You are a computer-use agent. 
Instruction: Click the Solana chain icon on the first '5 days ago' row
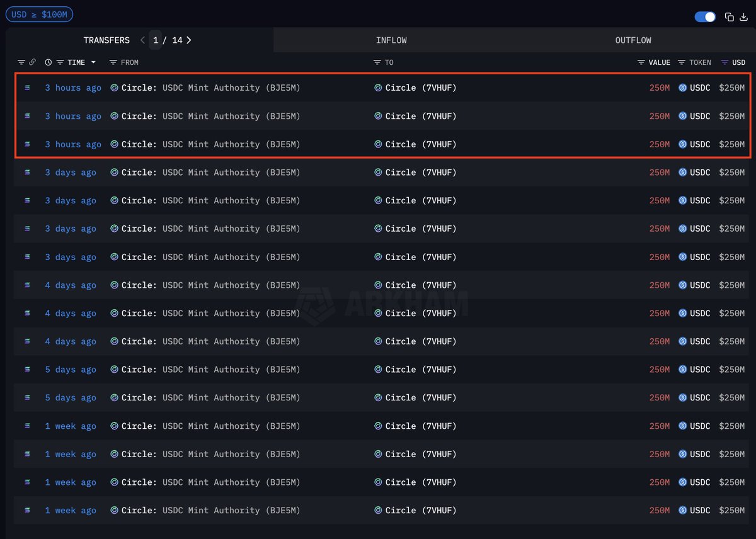(x=27, y=370)
